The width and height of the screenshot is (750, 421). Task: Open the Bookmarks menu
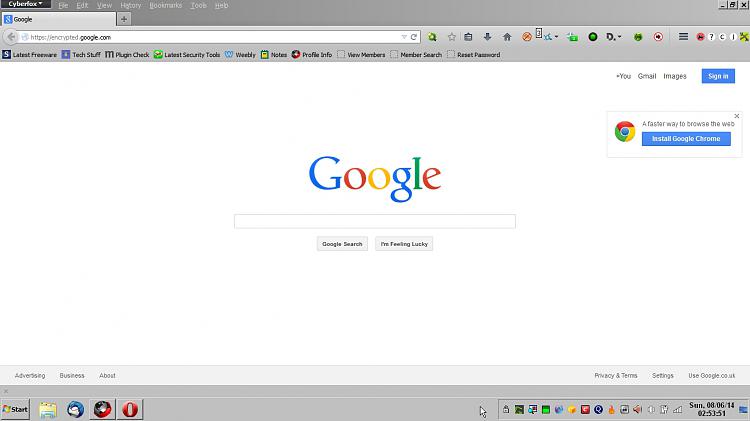pos(165,6)
